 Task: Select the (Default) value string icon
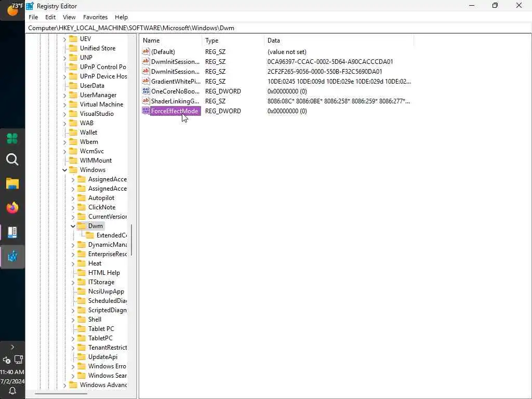tap(146, 51)
